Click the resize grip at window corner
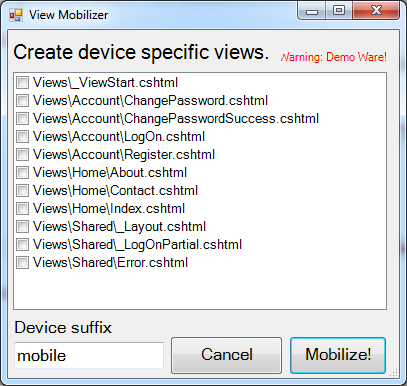The height and width of the screenshot is (386, 407). [394, 372]
